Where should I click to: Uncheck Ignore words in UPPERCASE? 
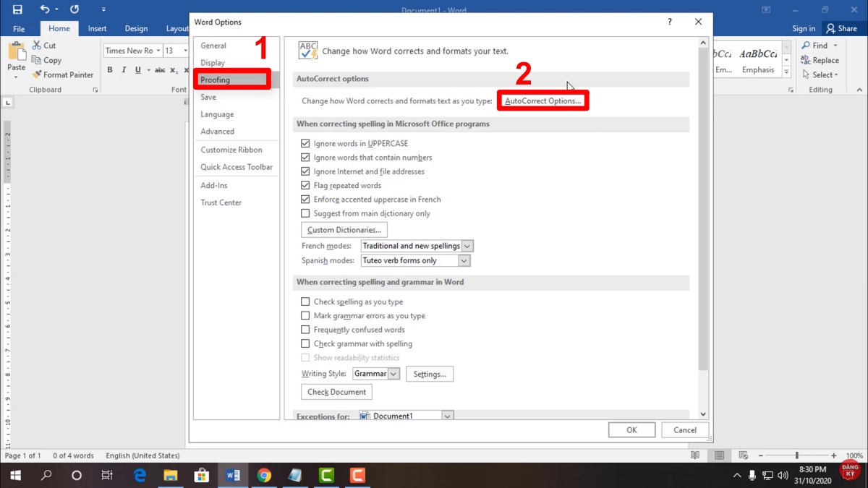click(x=305, y=143)
